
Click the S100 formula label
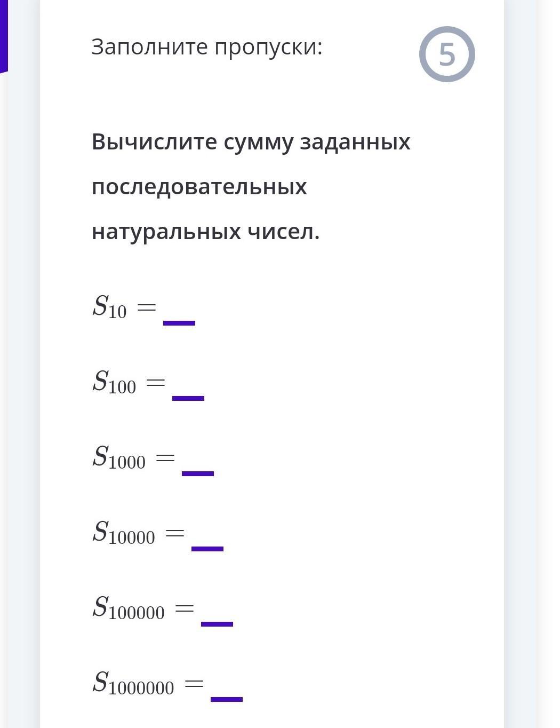click(x=114, y=383)
